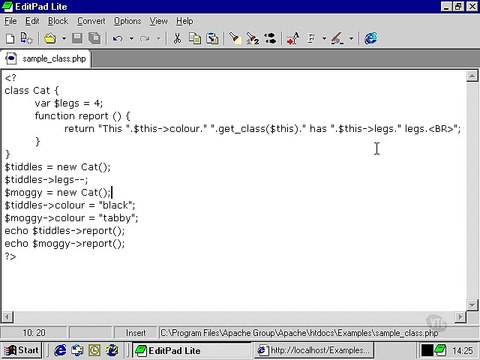Viewport: 480px width, 360px height.
Task: Toggle word wrap toolbar icon
Action: (293, 39)
